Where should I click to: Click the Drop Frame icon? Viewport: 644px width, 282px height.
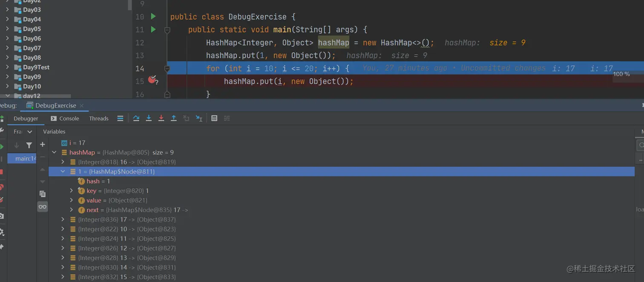186,118
